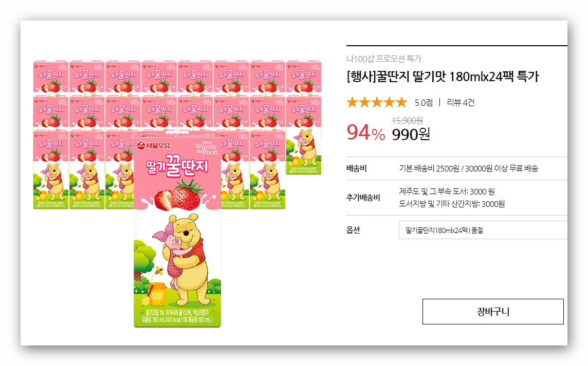The width and height of the screenshot is (588, 366).
Task: Click the five-star rating icons
Action: [377, 102]
